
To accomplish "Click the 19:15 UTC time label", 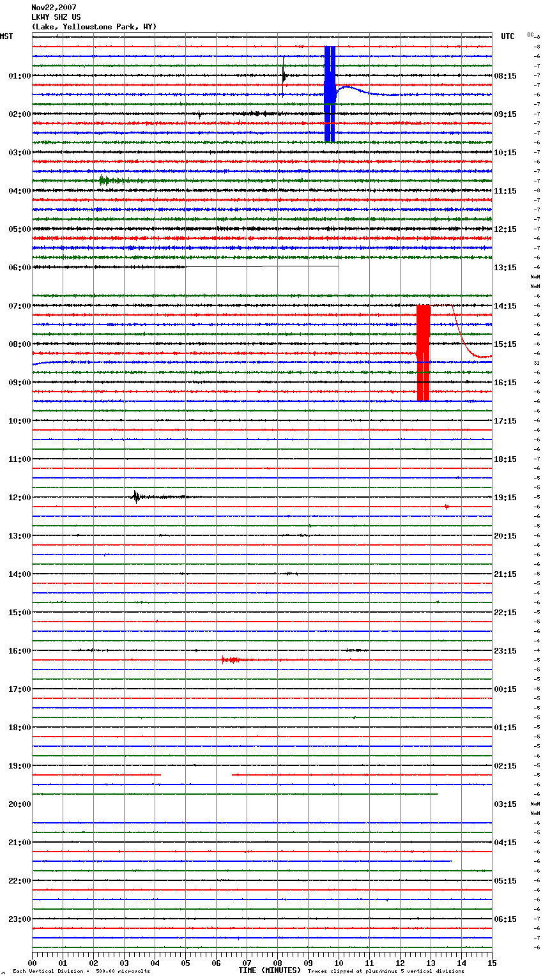I will [505, 498].
